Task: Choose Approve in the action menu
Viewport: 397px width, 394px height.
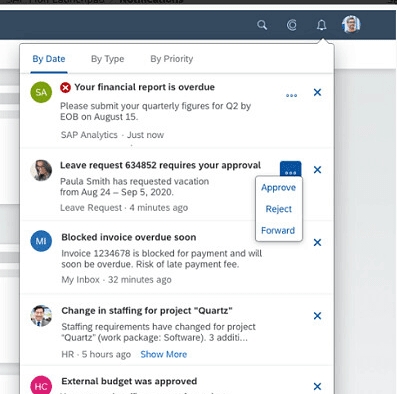Action: (279, 188)
